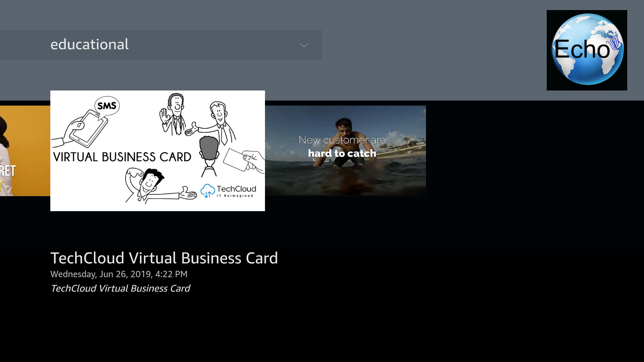
Task: Select the partially visible yellow thumbnail at left
Action: 25,150
